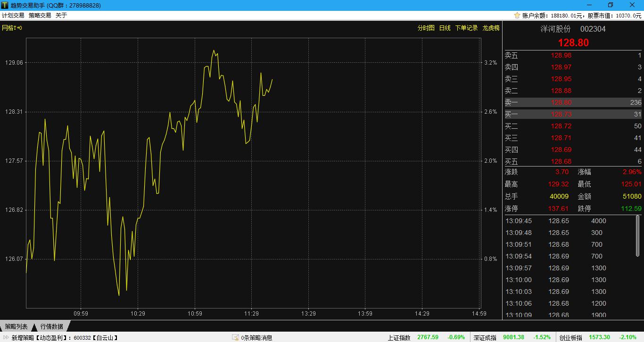
Task: Switch to the 行情数据 tab
Action: coord(52,326)
